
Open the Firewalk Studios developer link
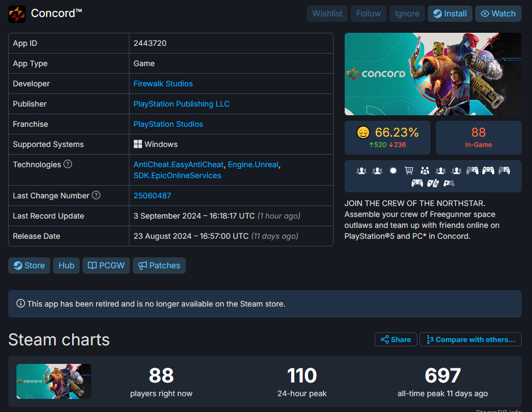[x=163, y=84]
